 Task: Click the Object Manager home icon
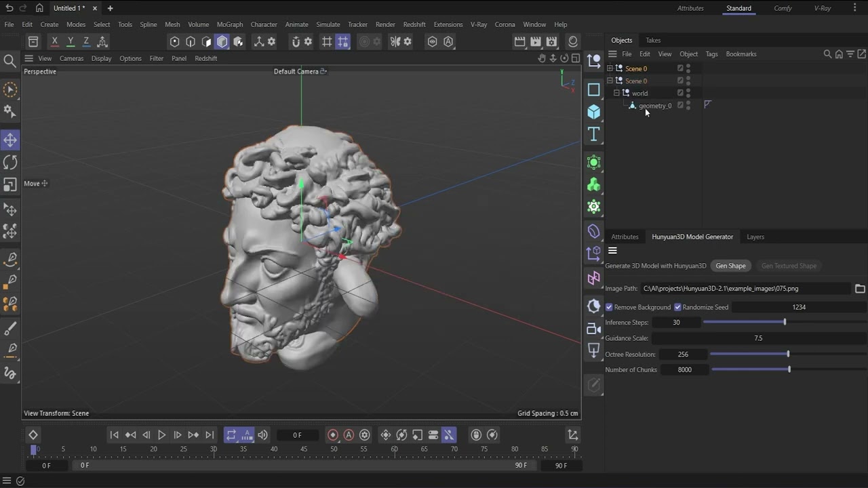click(839, 54)
